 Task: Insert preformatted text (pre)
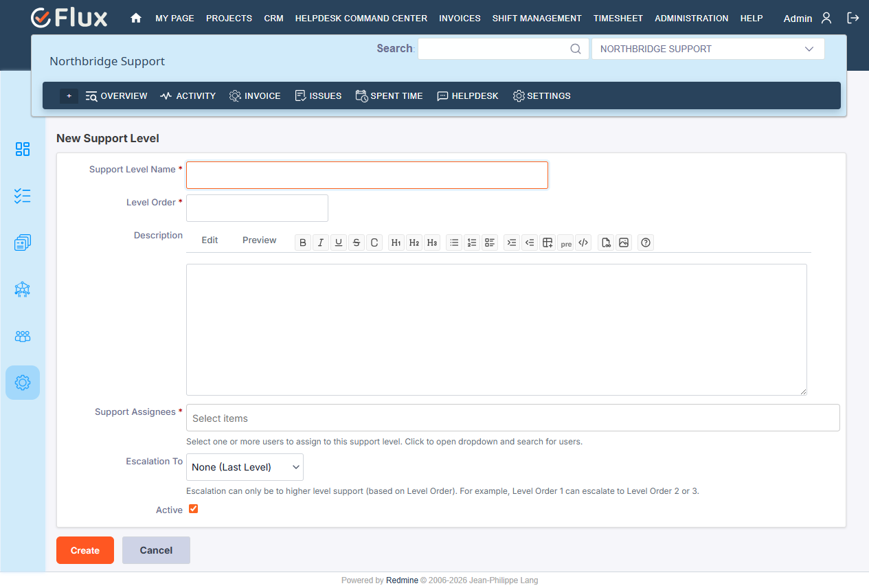[x=565, y=242]
